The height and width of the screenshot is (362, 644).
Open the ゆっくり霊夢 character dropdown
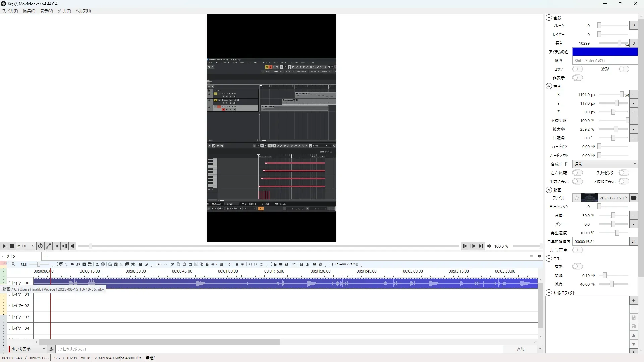[28, 349]
